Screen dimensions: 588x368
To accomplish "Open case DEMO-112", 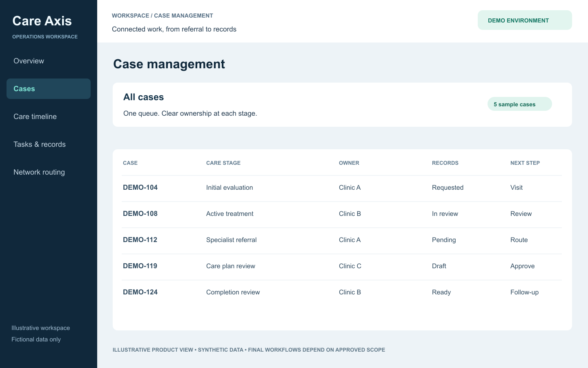I will [x=140, y=240].
